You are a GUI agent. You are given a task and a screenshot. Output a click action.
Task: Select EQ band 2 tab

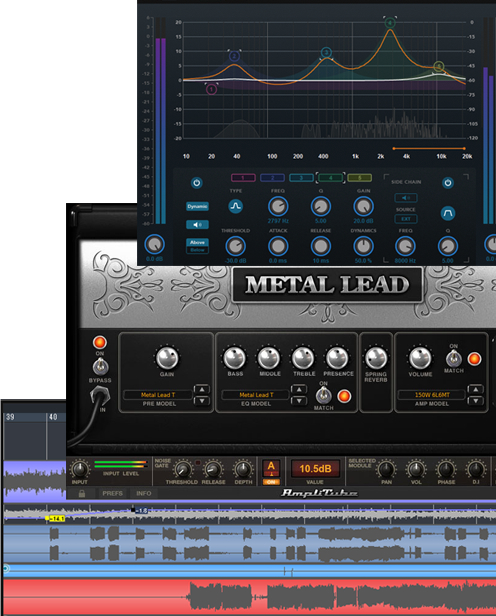[x=272, y=178]
